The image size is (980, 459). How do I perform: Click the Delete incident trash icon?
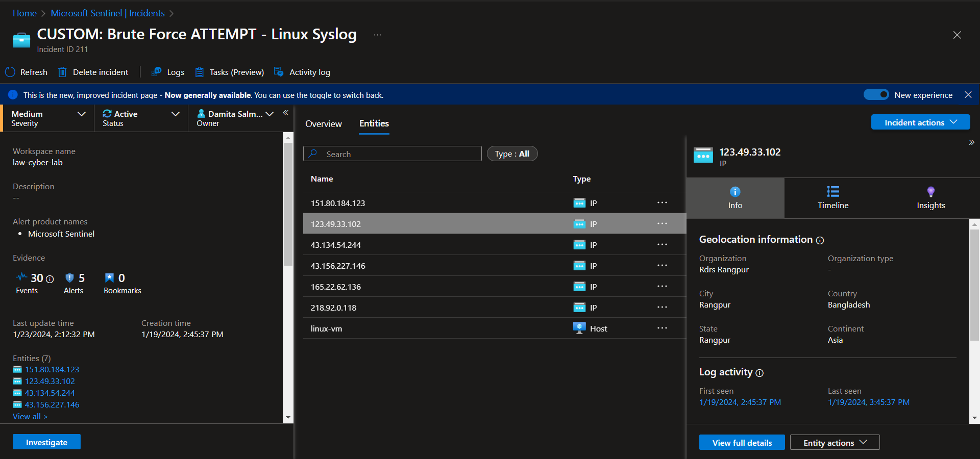click(x=62, y=72)
